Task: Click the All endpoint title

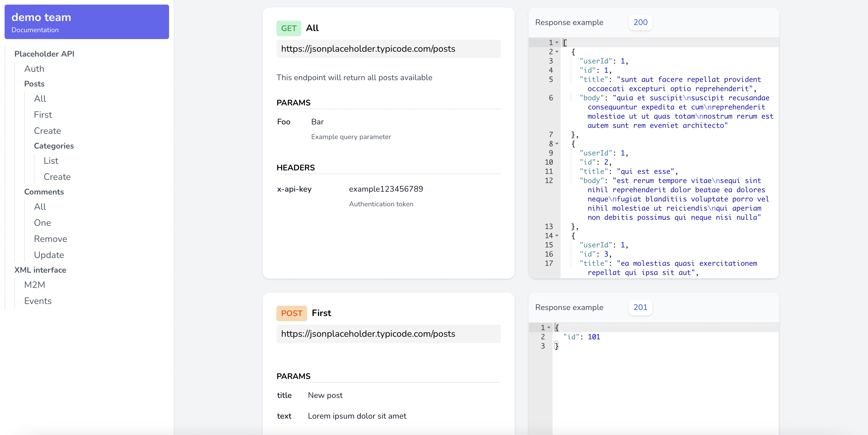Action: point(312,28)
